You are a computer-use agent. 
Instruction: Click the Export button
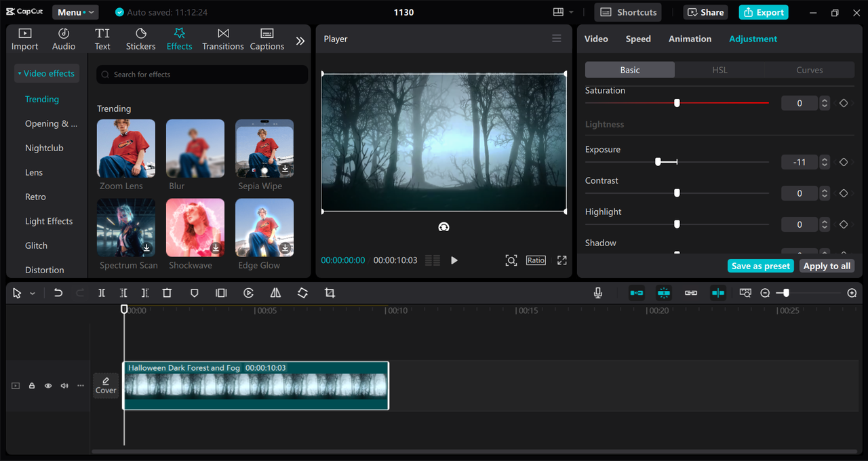764,12
